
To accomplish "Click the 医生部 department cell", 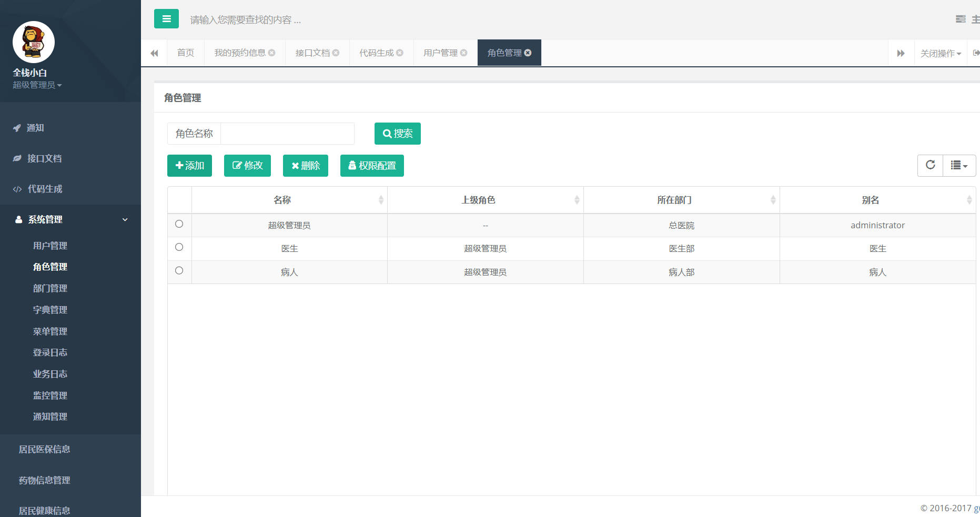I will pyautogui.click(x=682, y=249).
